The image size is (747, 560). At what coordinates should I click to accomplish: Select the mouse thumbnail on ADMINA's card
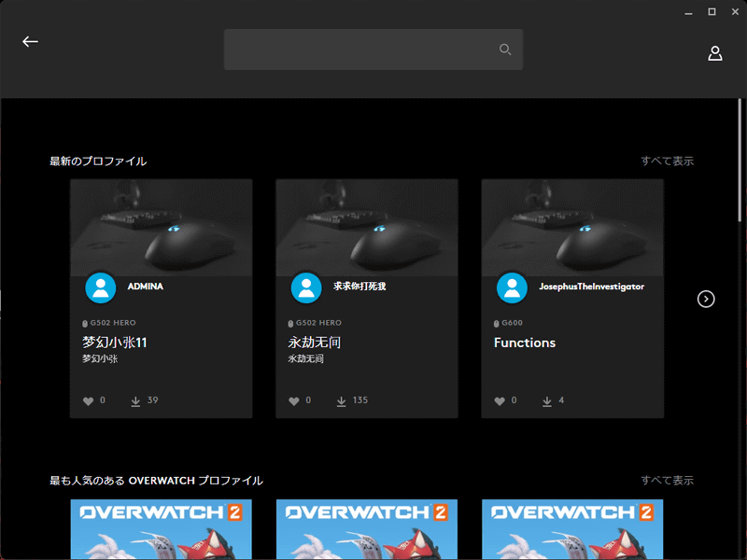pos(161,228)
